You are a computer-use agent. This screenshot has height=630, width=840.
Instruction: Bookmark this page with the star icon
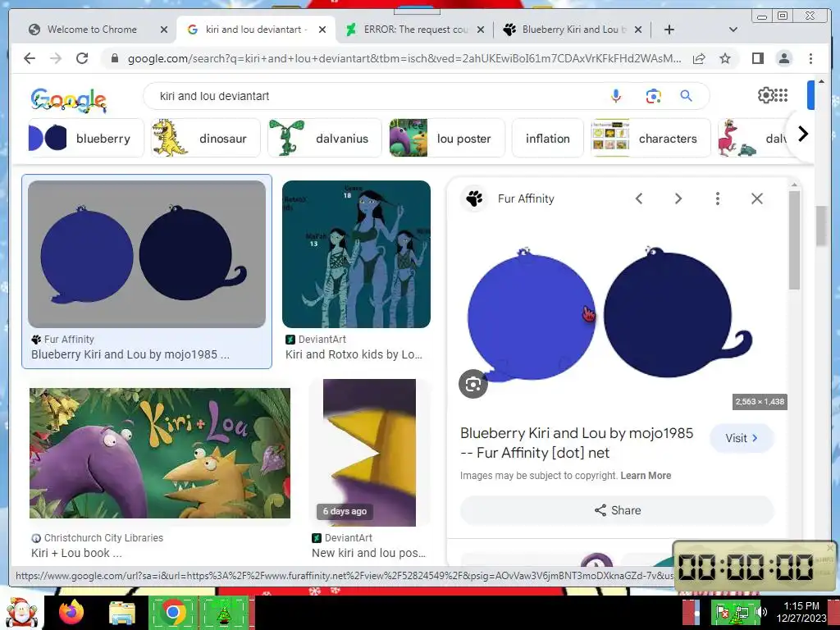[x=725, y=58]
